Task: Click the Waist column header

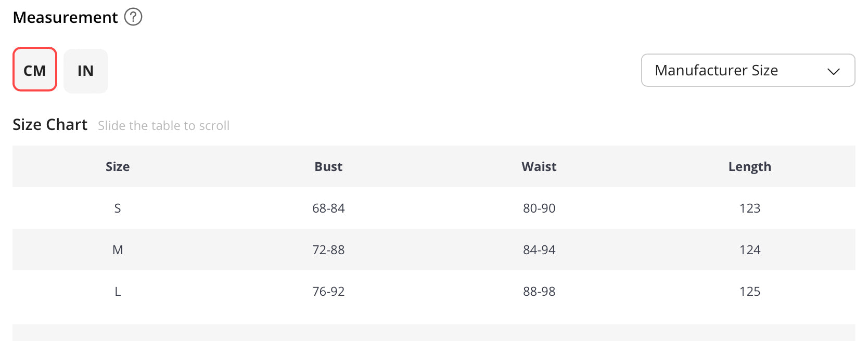Action: pyautogui.click(x=539, y=167)
